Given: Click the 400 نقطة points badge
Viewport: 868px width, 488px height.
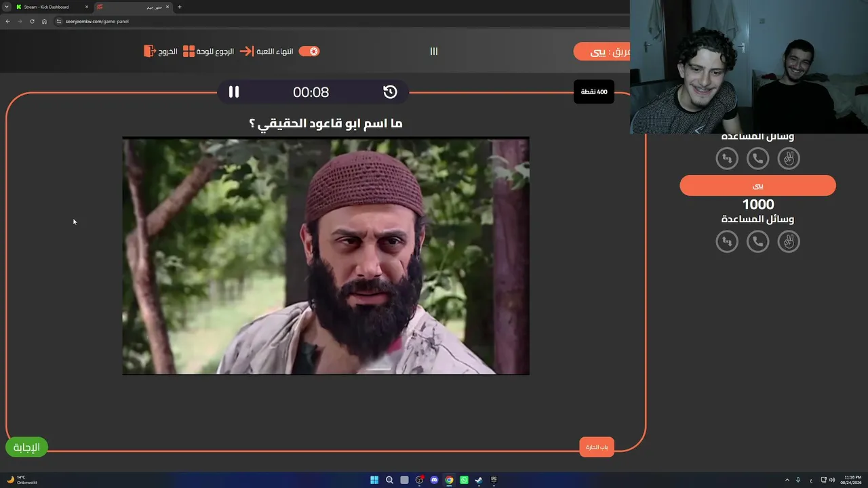Looking at the screenshot, I should 594,91.
